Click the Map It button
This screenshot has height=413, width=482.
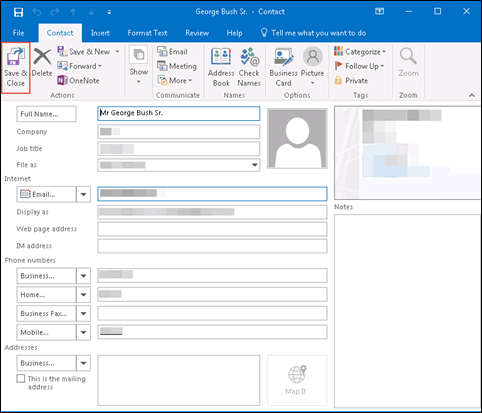click(297, 380)
